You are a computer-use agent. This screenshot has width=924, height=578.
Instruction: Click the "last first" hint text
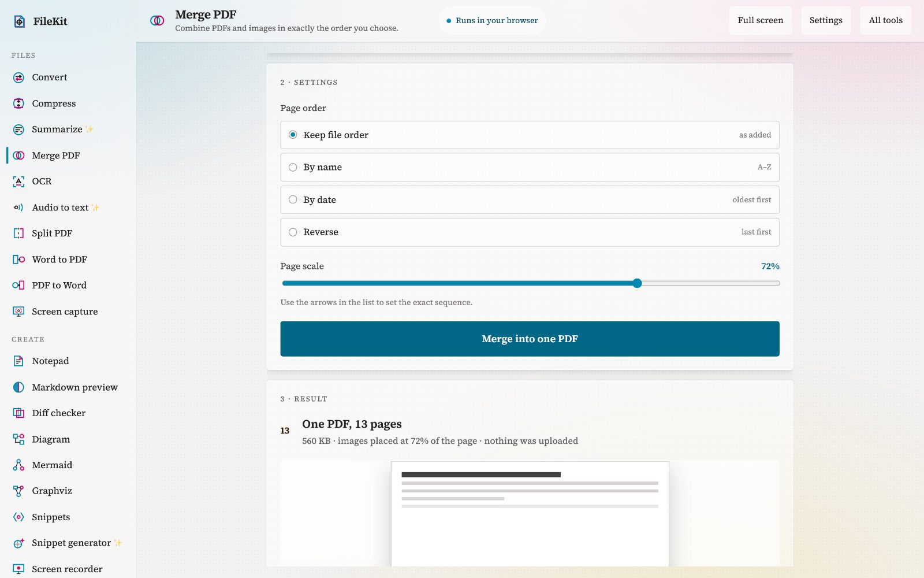[x=756, y=232]
